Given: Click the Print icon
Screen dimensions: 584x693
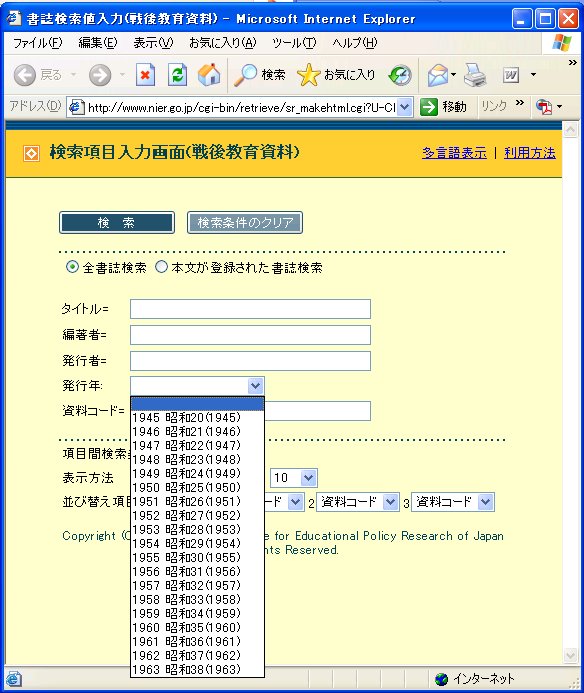Looking at the screenshot, I should [x=475, y=75].
